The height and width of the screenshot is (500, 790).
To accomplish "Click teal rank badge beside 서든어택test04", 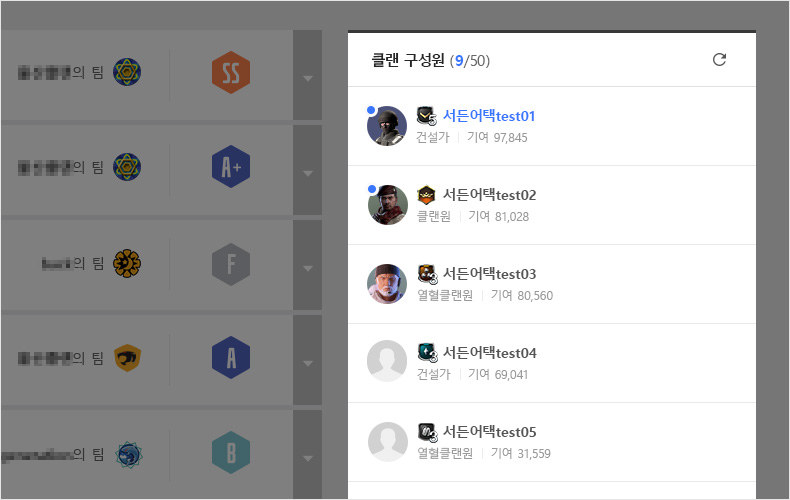I will (427, 353).
